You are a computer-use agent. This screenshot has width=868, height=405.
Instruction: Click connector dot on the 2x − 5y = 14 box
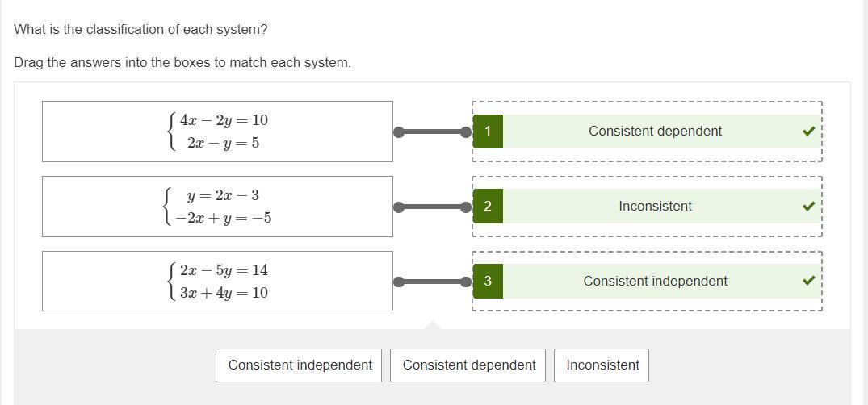coord(399,282)
